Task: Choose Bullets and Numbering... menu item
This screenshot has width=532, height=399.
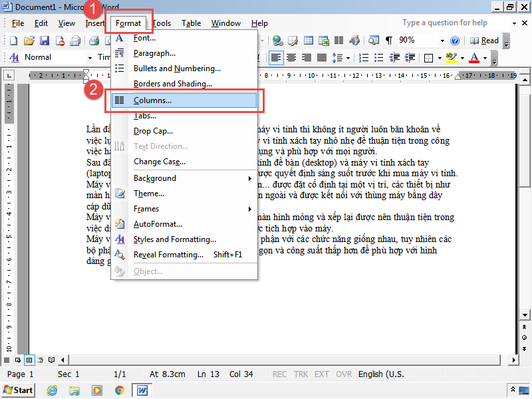Action: (x=184, y=68)
